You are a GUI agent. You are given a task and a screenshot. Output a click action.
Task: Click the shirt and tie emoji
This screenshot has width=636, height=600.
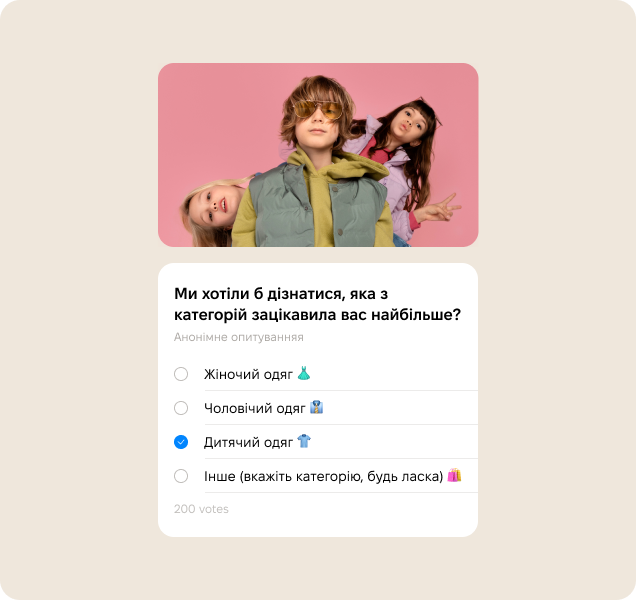[316, 407]
